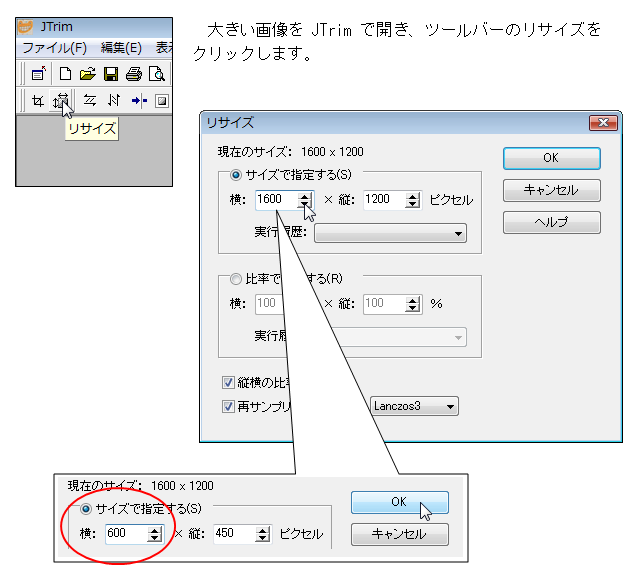Screen dimensions: 639x579
Task: Click the spinner beside 450 in callout
Action: point(263,534)
